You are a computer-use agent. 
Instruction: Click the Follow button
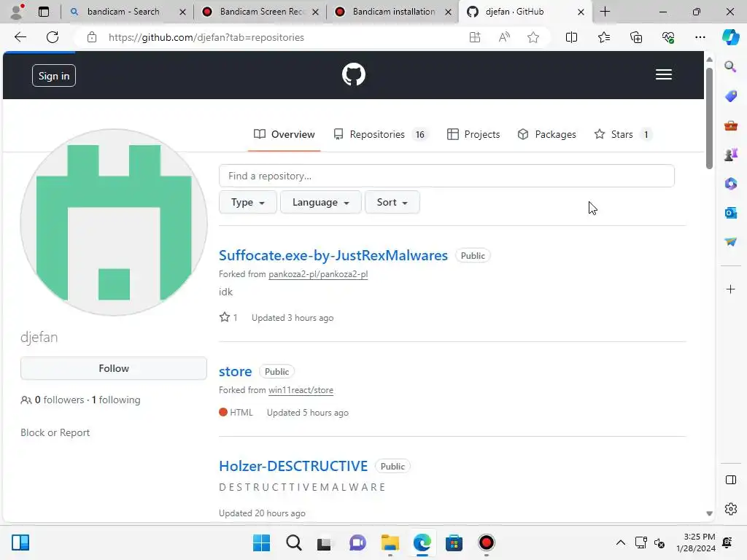tap(113, 368)
